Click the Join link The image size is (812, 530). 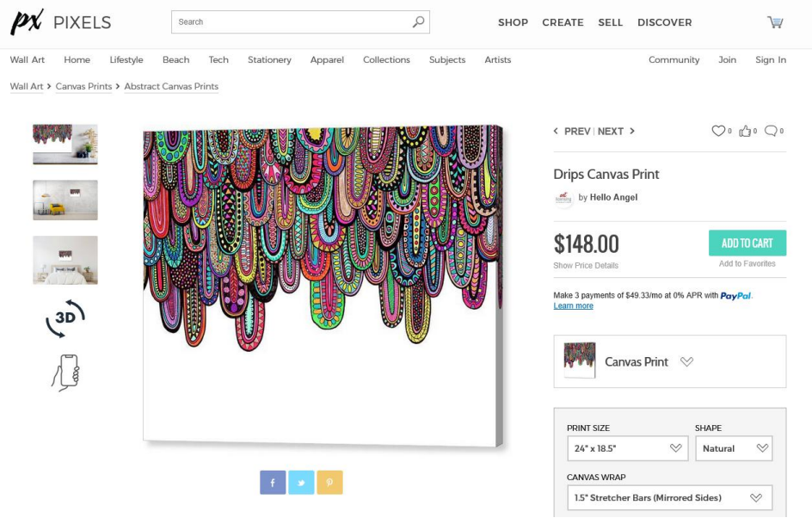click(x=727, y=59)
